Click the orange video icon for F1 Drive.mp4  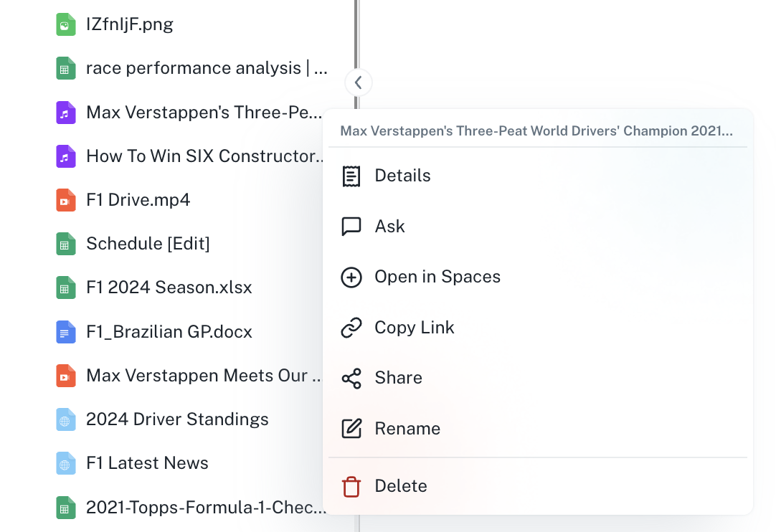(66, 201)
